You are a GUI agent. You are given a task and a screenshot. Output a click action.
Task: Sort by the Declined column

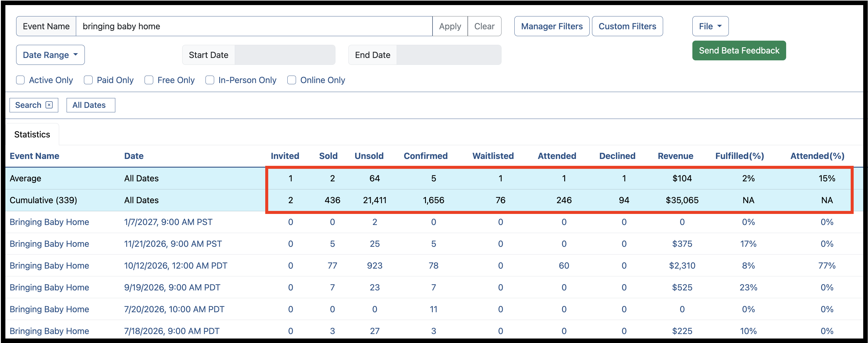(617, 156)
